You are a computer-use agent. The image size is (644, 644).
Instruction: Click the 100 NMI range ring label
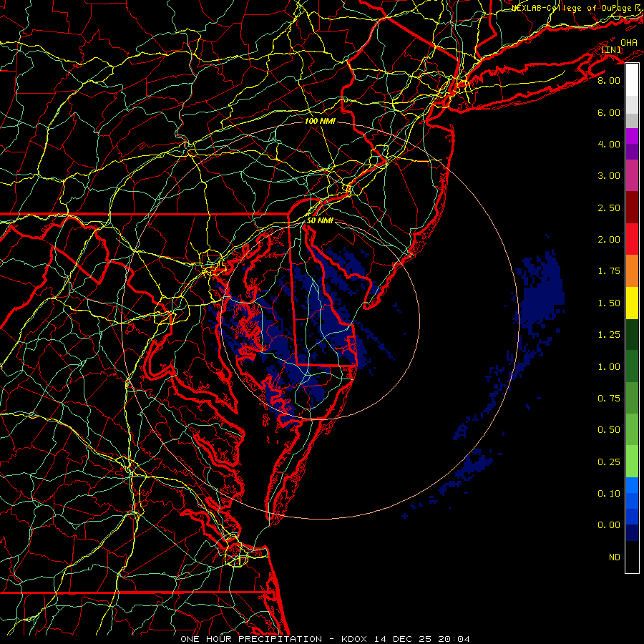coord(320,121)
